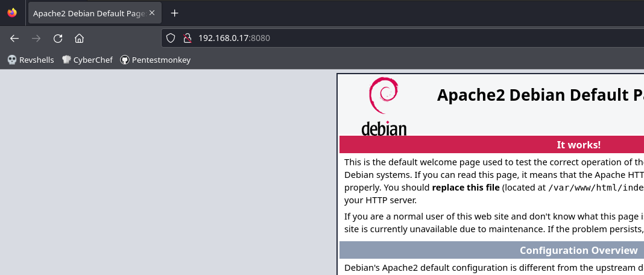Click the 'If you are a normal user' paragraph
Image resolution: width=644 pixels, height=275 pixels.
[x=494, y=223]
